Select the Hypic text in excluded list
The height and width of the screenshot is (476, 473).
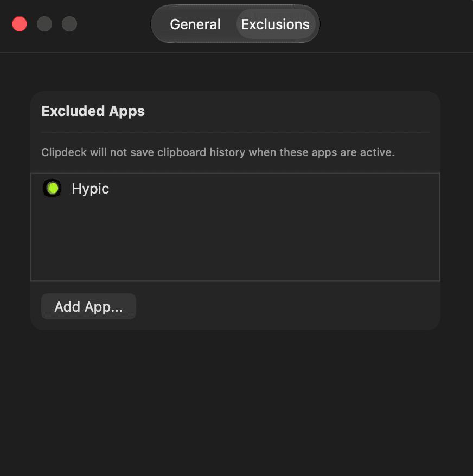tap(90, 189)
